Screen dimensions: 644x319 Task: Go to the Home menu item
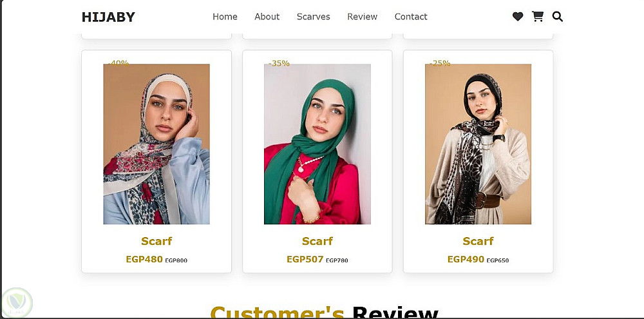225,17
